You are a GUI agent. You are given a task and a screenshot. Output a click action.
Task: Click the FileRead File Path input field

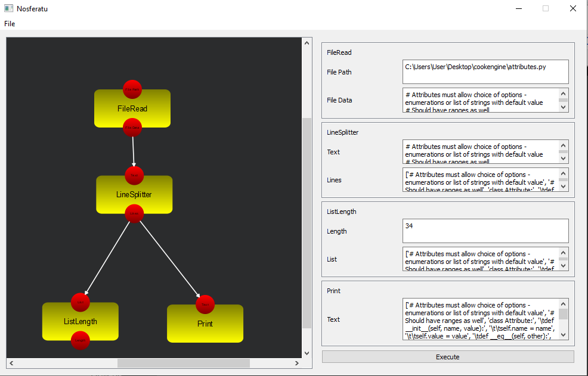point(485,72)
